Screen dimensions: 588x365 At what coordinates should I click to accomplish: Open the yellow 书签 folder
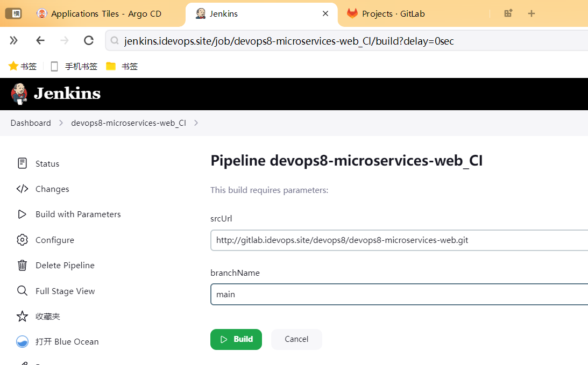tap(111, 66)
